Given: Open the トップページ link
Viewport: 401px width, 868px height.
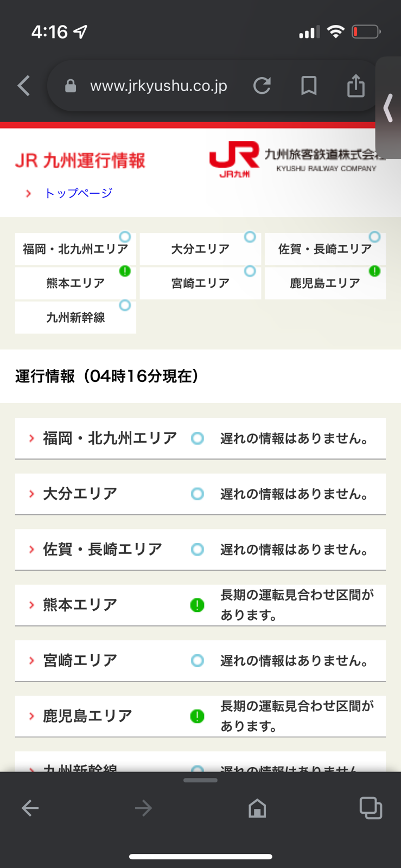Looking at the screenshot, I should pos(78,193).
